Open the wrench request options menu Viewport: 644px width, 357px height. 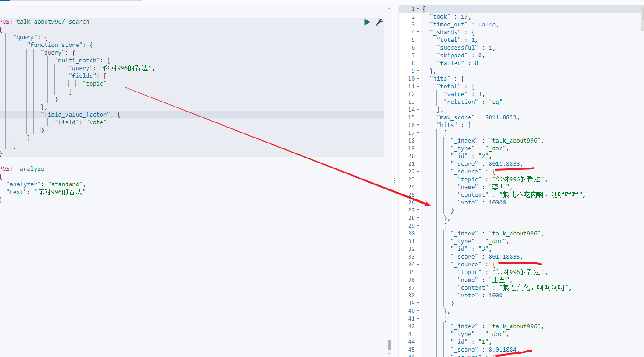[x=379, y=22]
